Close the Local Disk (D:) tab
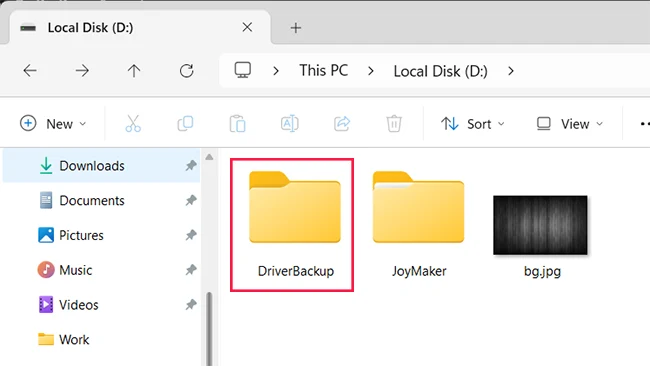Image resolution: width=650 pixels, height=366 pixels. point(247,27)
